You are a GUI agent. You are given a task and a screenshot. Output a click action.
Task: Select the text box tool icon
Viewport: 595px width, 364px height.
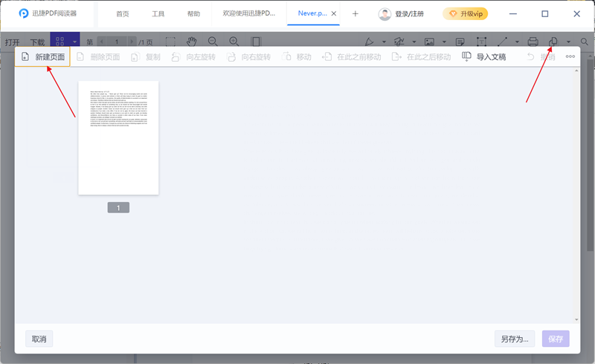point(481,42)
